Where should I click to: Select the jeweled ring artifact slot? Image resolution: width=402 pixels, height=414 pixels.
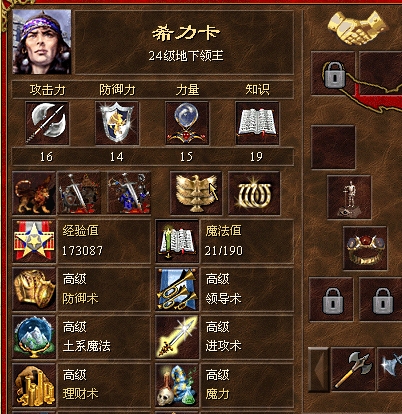[x=365, y=248]
